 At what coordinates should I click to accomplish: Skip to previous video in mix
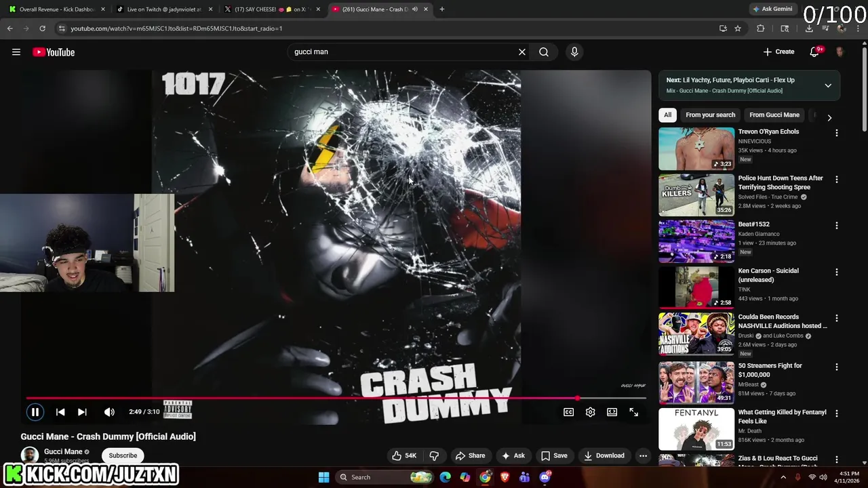tap(60, 412)
